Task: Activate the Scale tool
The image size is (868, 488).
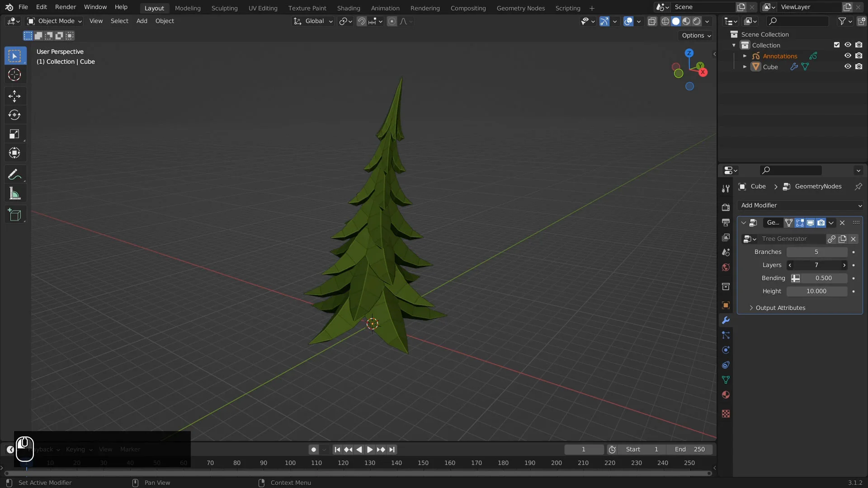Action: (x=14, y=134)
